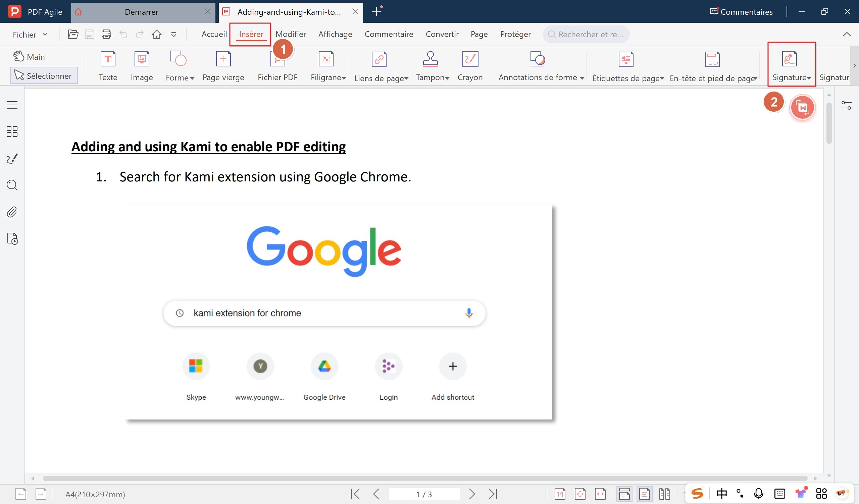This screenshot has height=504, width=859.
Task: Insert a Fichier PDF
Action: [x=277, y=66]
